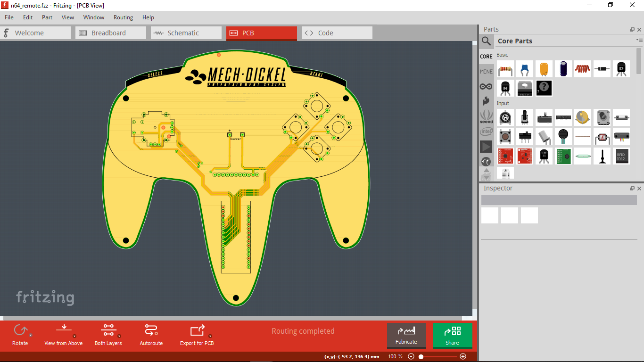Viewport: 644px width, 362px height.
Task: Pick the red coil inductor part
Action: pyautogui.click(x=583, y=69)
